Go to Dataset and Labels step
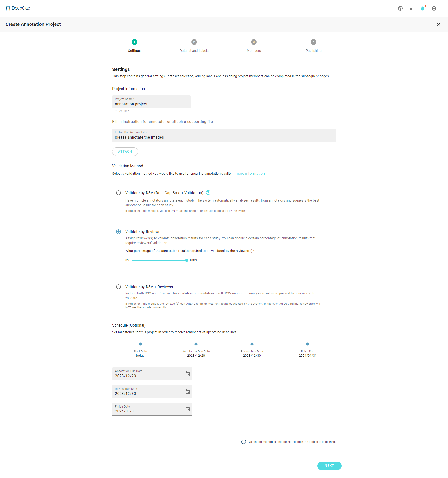Viewport: 448px width, 478px height. pyautogui.click(x=194, y=42)
